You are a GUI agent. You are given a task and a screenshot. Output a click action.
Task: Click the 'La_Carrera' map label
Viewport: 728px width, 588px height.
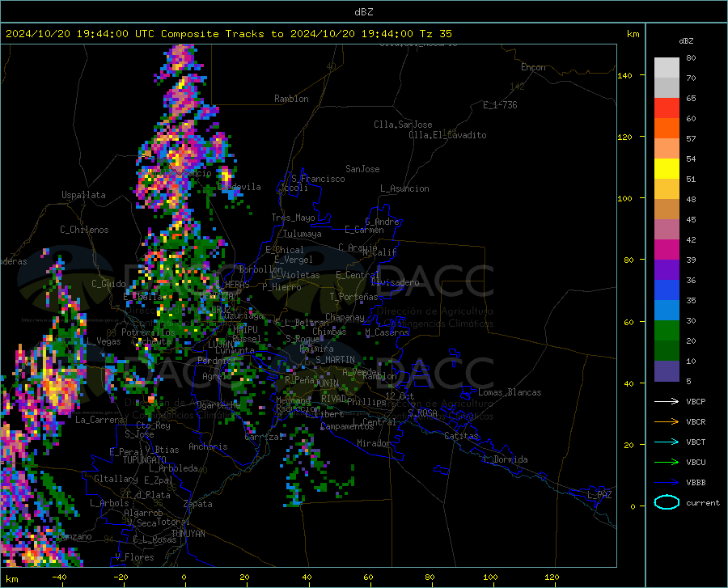(99, 420)
